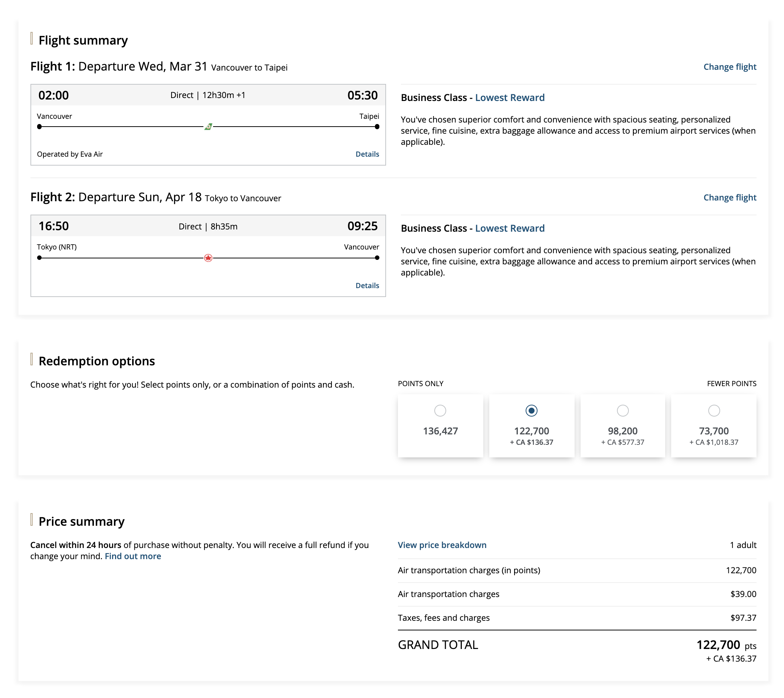Choose the 98,200 points redemption option

click(x=622, y=410)
